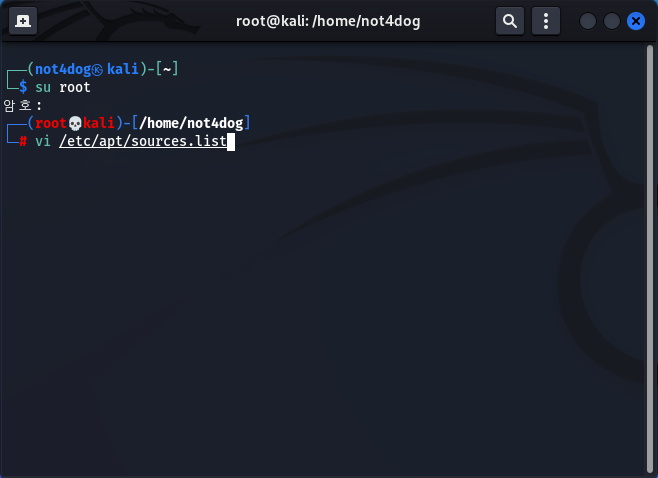This screenshot has width=658, height=478.
Task: Open the three-dot terminal menu
Action: click(x=546, y=21)
